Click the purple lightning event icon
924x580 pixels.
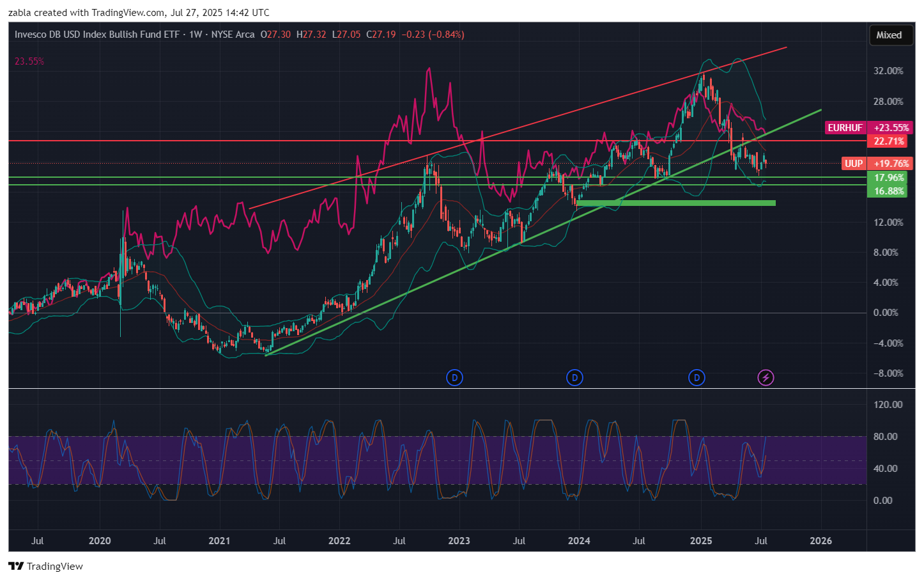point(766,378)
